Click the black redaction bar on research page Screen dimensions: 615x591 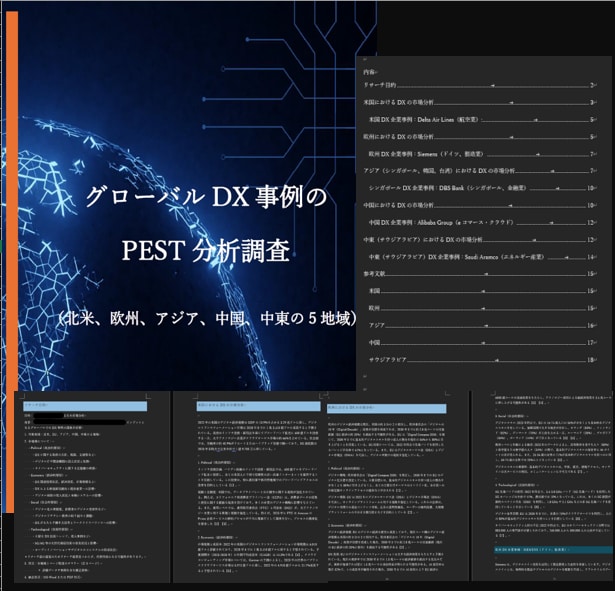(79, 422)
